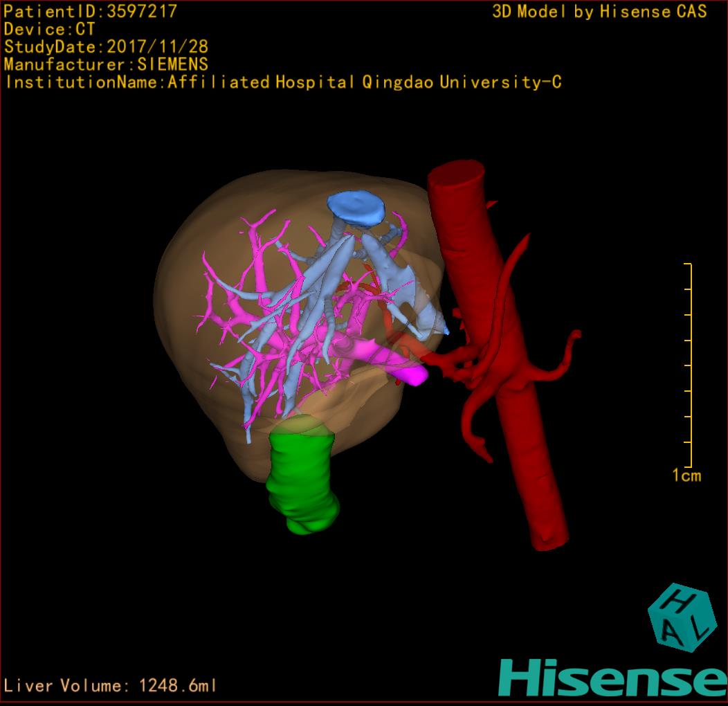This screenshot has width=728, height=706.
Task: Click the yellow scale ruler
Action: (688, 365)
